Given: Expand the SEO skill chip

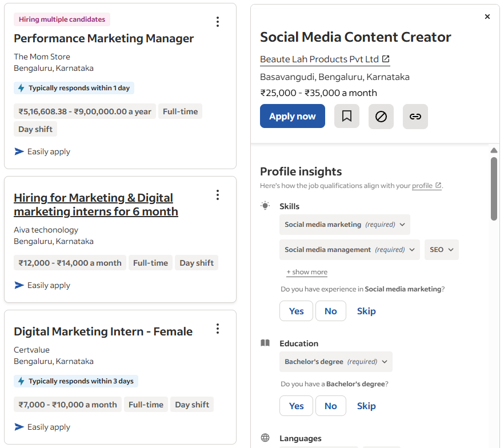Looking at the screenshot, I should pos(442,249).
